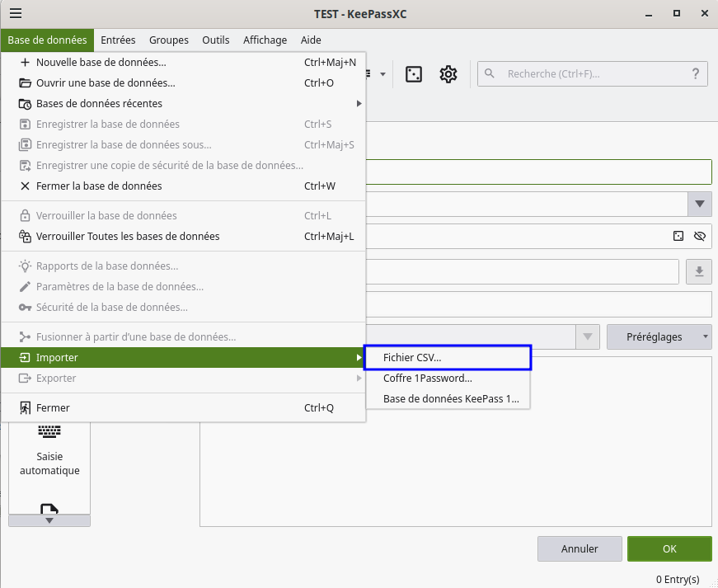Toggle password visibility with the eye icon
Image resolution: width=718 pixels, height=588 pixels.
tap(700, 237)
